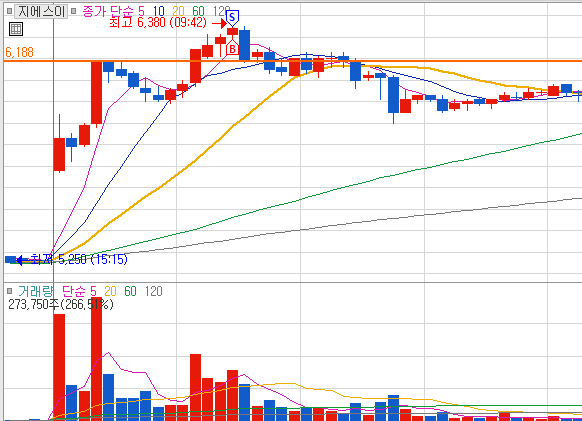Click the grid table icon below stock name

pyautogui.click(x=16, y=29)
